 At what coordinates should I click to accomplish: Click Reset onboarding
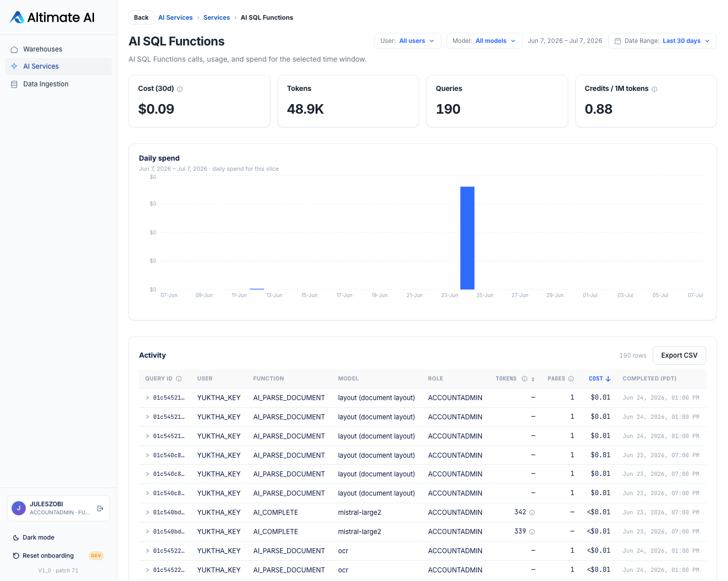pos(48,556)
